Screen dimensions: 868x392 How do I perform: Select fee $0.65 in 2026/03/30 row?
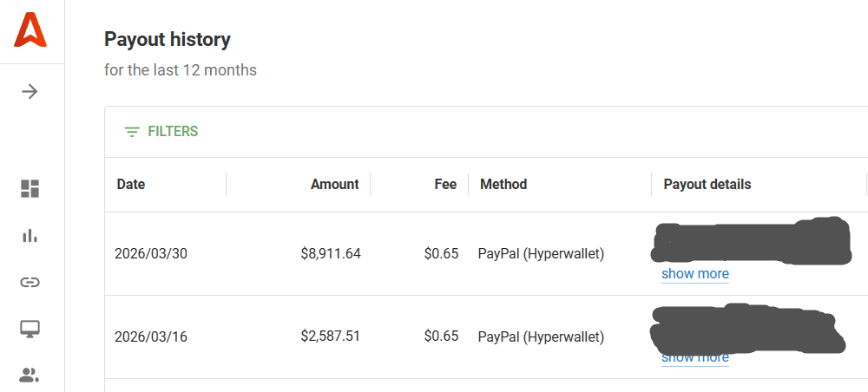coord(441,254)
